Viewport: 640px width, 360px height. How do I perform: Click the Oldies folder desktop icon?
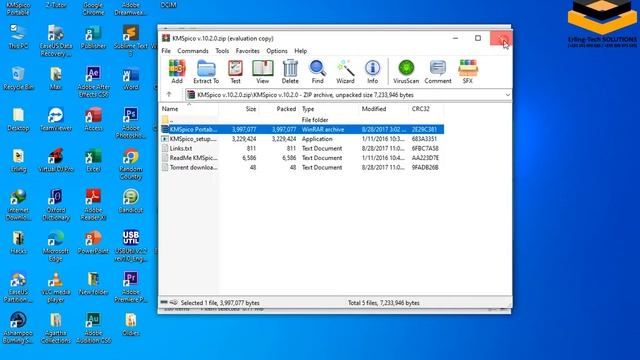(131, 324)
